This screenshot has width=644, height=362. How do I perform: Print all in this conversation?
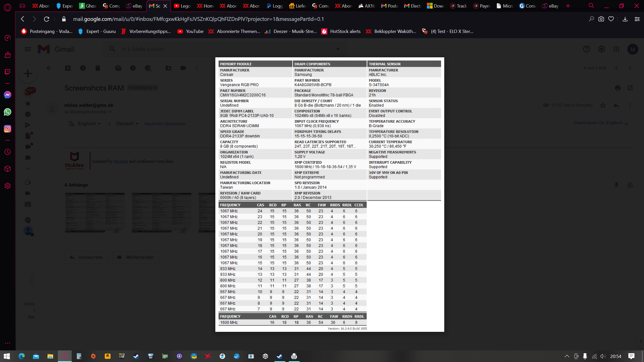click(x=618, y=88)
